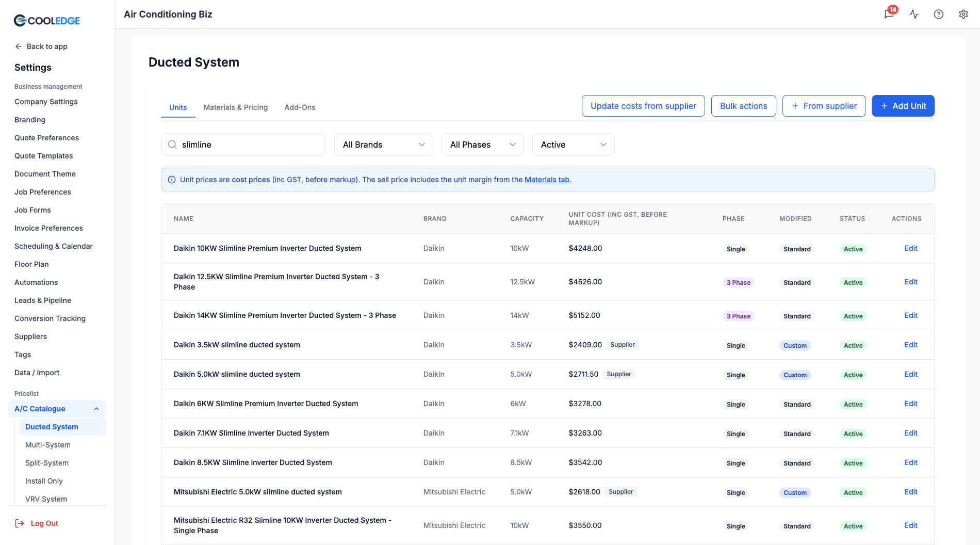Open the Active status filter dropdown
980x545 pixels.
pyautogui.click(x=574, y=145)
